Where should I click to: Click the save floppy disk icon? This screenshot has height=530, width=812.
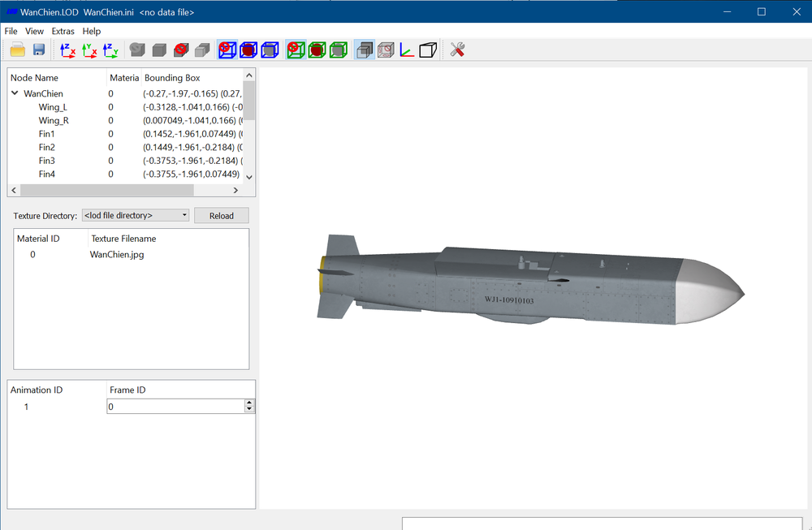coord(39,50)
